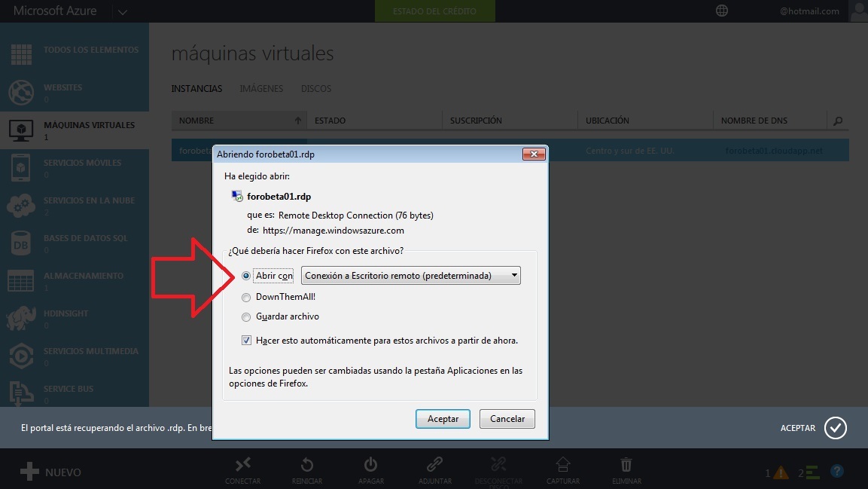Viewport: 868px width, 489px height.
Task: Select the 'Abrir con' radio button
Action: coord(246,276)
